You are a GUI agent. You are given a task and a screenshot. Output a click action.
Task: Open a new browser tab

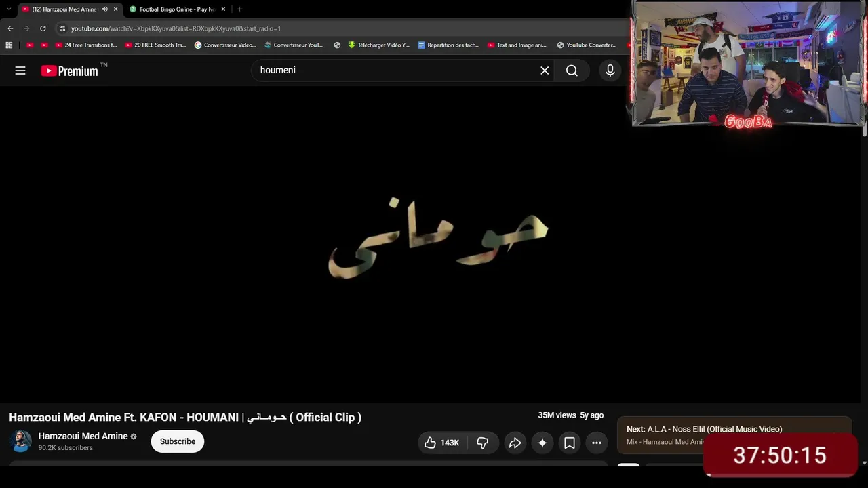239,9
